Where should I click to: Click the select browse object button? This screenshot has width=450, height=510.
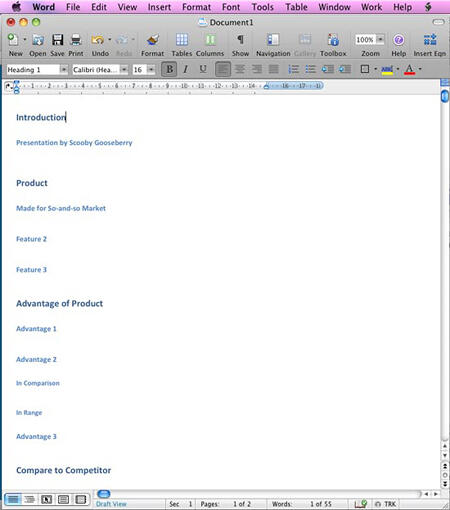(445, 475)
